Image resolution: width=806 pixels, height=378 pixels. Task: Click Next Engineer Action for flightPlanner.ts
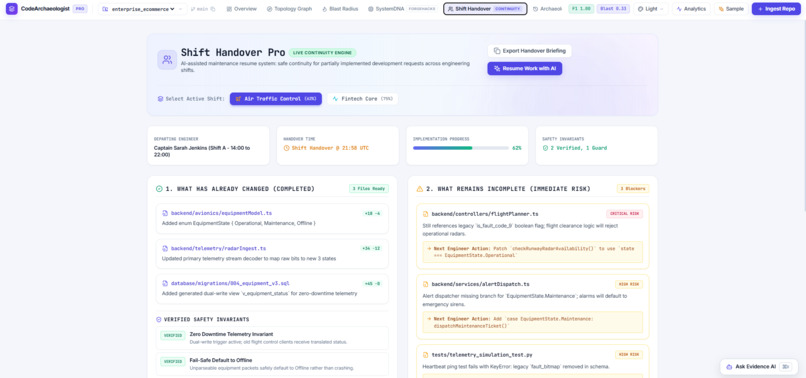pos(533,251)
